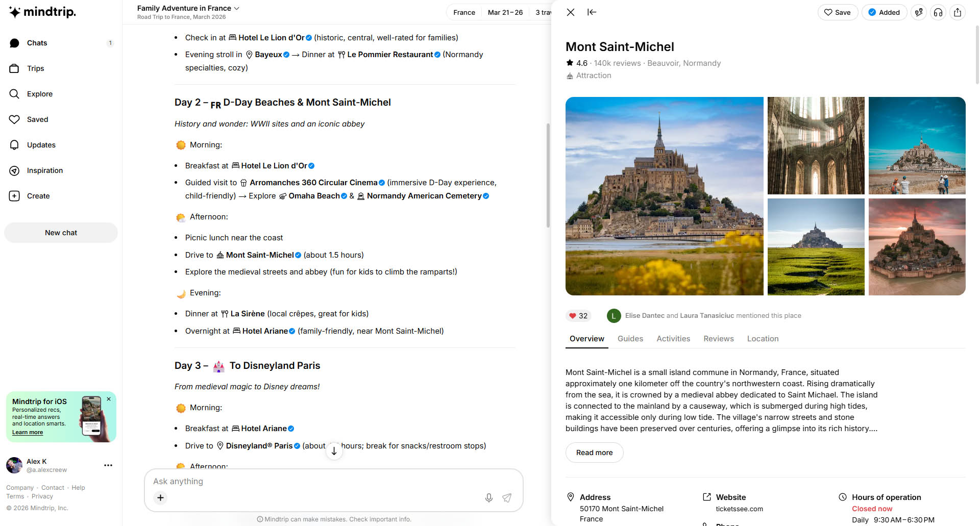Click the headphones audio icon

point(938,12)
